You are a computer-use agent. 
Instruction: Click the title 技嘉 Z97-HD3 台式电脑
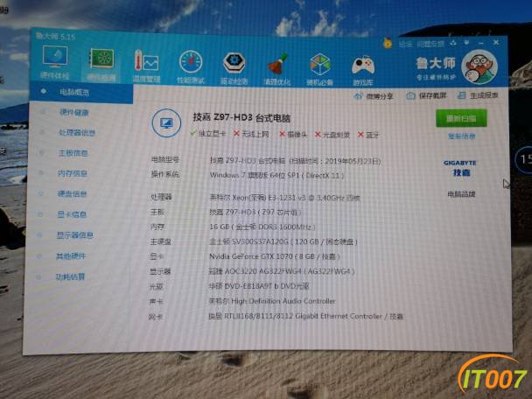[x=241, y=118]
